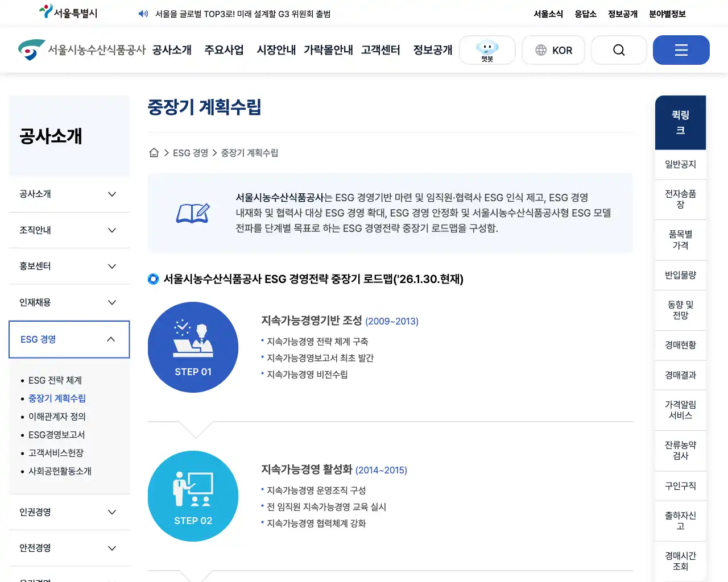
Task: Open the search magnifier button
Action: click(619, 50)
